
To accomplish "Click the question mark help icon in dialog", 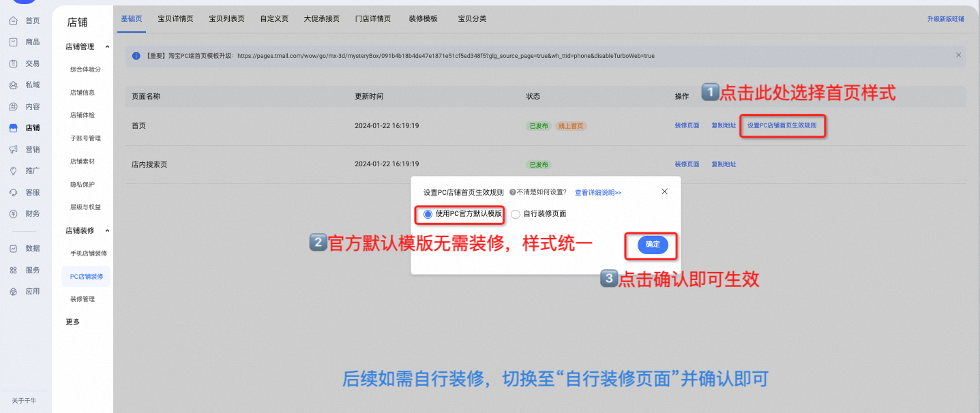I will point(512,193).
